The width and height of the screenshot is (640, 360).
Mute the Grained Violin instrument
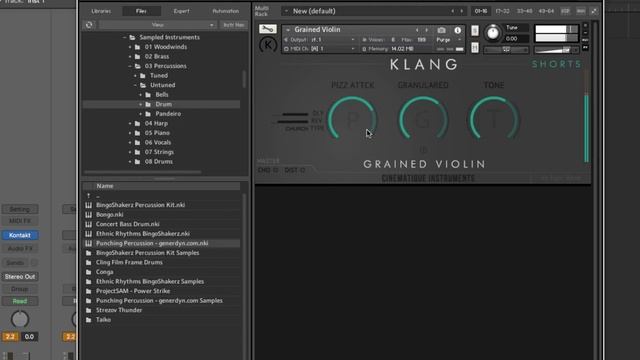pos(475,47)
